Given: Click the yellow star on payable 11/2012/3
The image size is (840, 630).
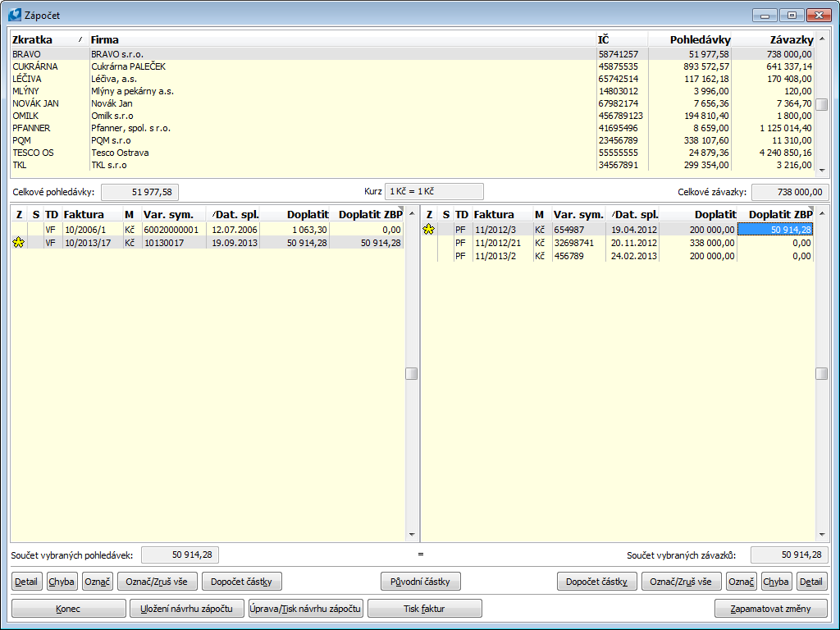Looking at the screenshot, I should (x=428, y=230).
